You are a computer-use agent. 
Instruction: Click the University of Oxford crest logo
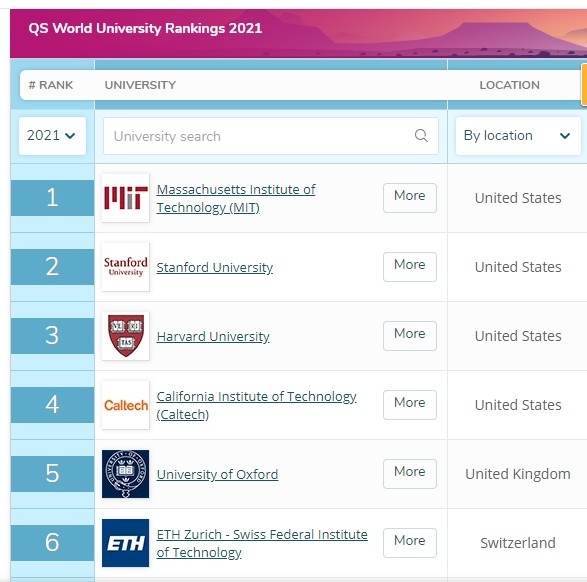pos(125,474)
